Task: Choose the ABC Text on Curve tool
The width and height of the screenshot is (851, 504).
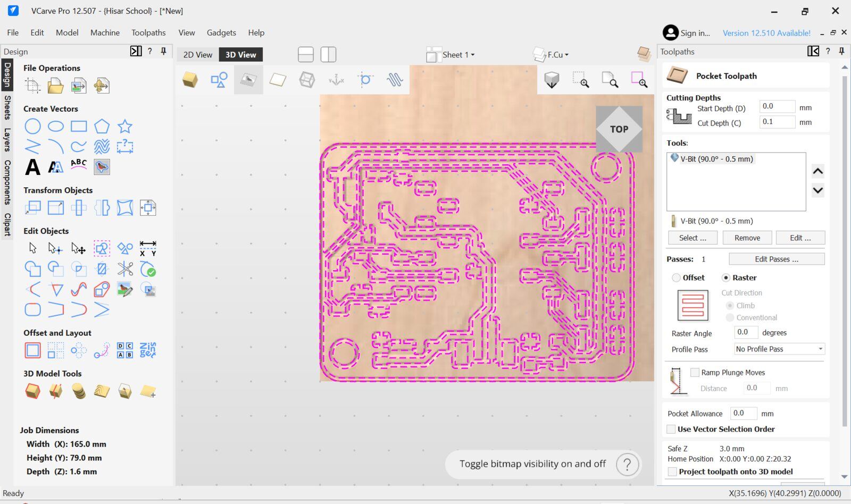Action: 79,164
